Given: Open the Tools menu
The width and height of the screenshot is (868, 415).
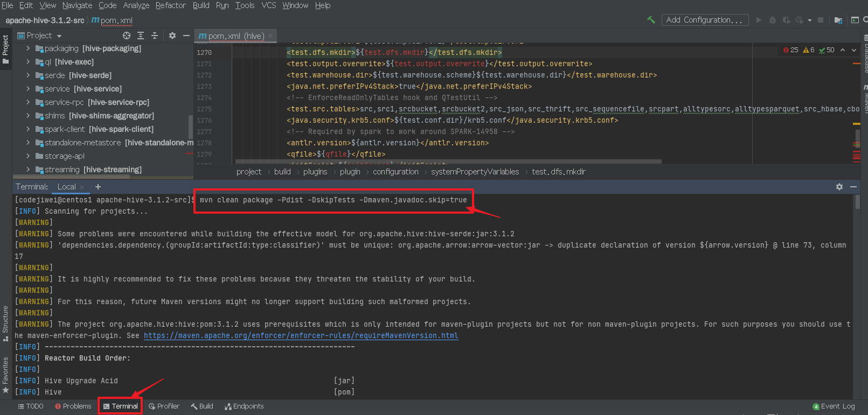Looking at the screenshot, I should 245,5.
